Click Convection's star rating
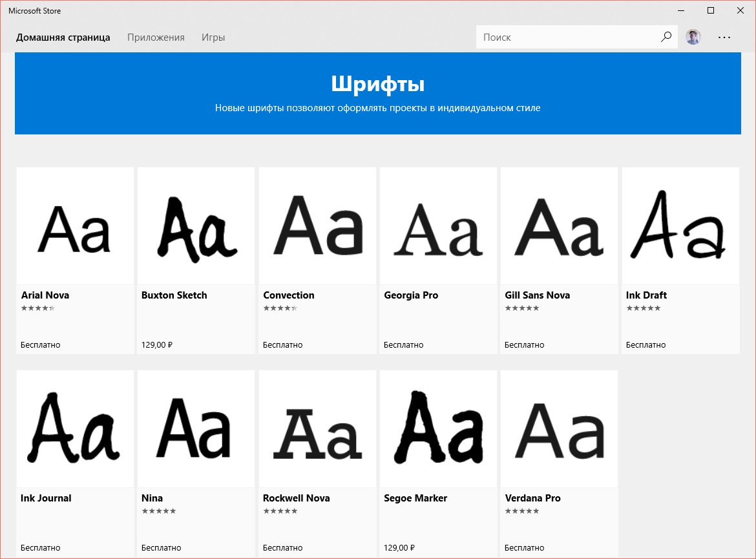This screenshot has width=756, height=559. [x=280, y=308]
